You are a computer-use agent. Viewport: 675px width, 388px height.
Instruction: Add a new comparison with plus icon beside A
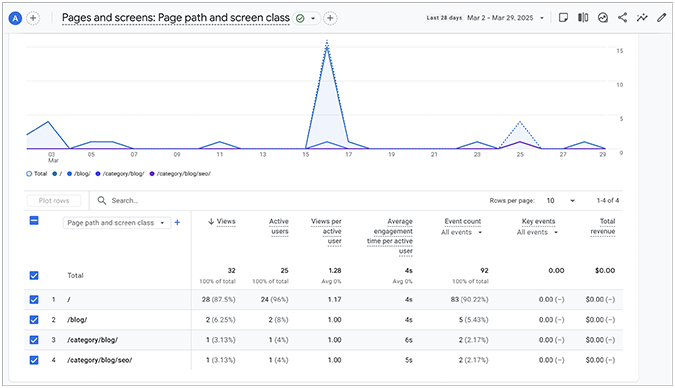33,18
